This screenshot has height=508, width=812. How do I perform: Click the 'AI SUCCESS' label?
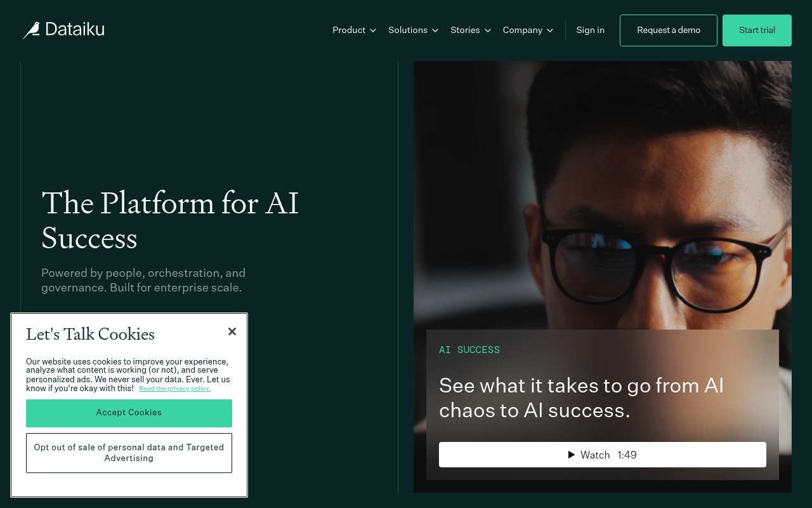(x=469, y=350)
